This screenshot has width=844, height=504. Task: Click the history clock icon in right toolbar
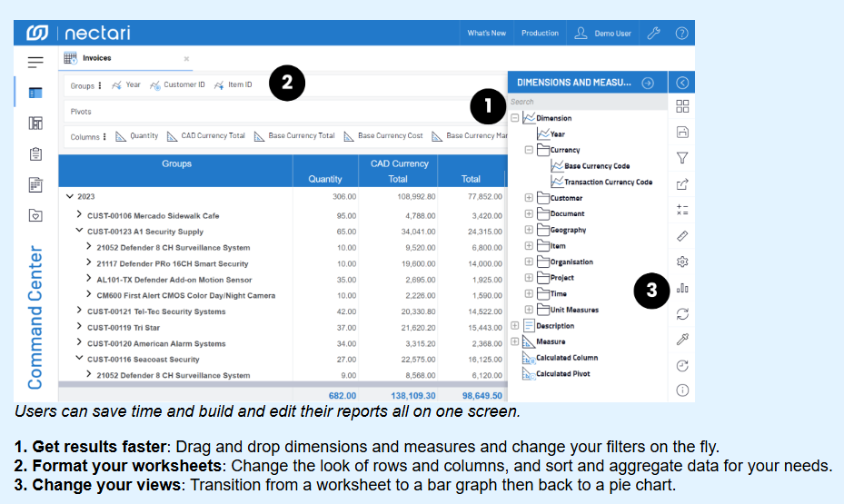pyautogui.click(x=682, y=366)
